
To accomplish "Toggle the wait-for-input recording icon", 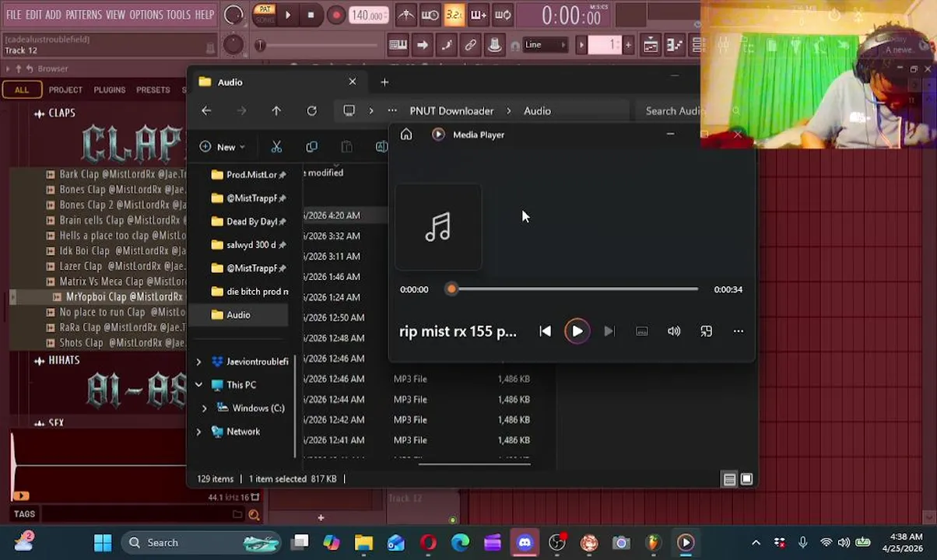I will pyautogui.click(x=430, y=15).
